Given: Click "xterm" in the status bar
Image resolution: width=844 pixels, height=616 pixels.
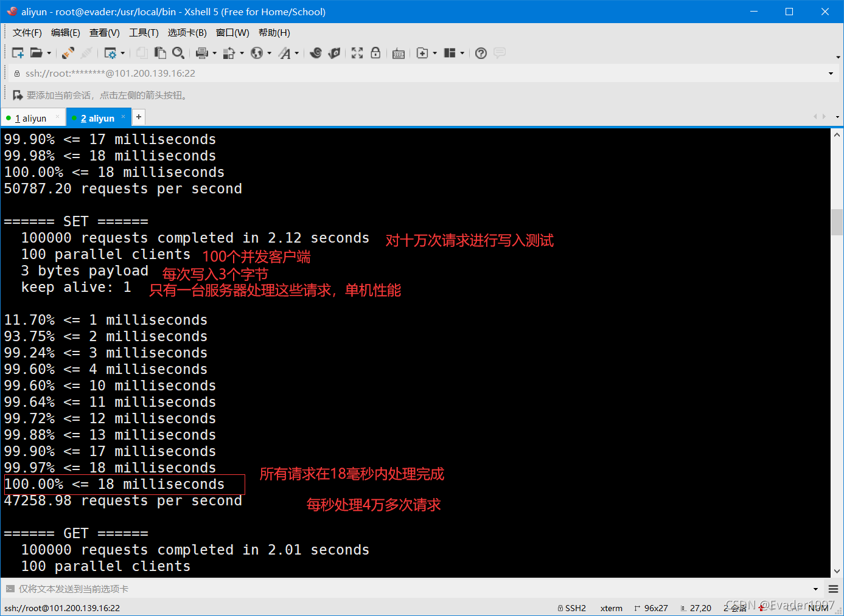Looking at the screenshot, I should (612, 608).
